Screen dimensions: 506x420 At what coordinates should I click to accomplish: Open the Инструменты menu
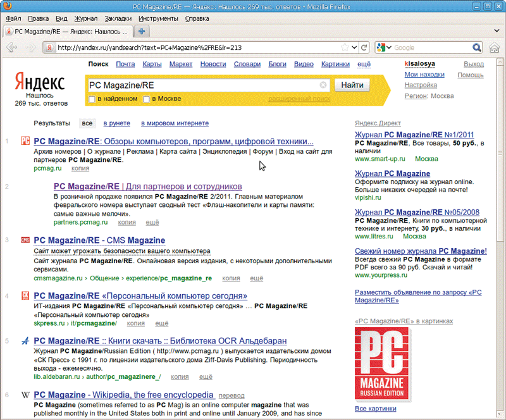pos(158,19)
